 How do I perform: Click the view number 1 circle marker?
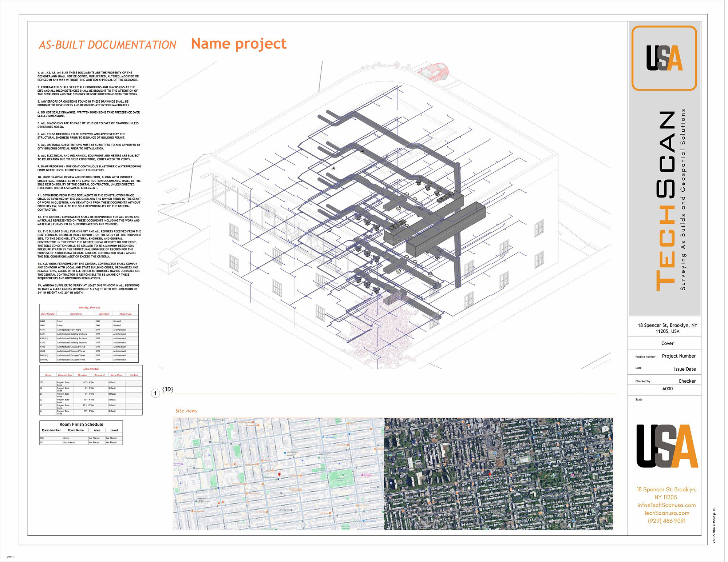point(155,393)
